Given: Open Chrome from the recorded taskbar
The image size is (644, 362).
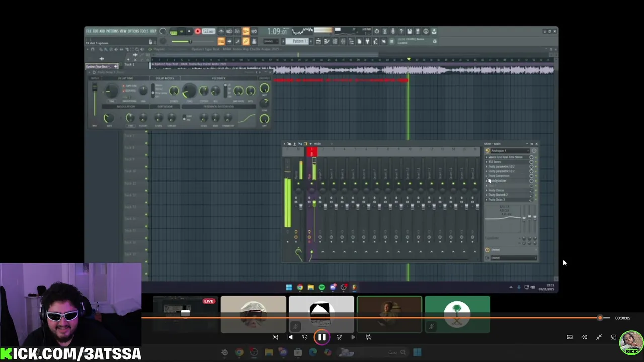Looking at the screenshot, I should pyautogui.click(x=300, y=287).
